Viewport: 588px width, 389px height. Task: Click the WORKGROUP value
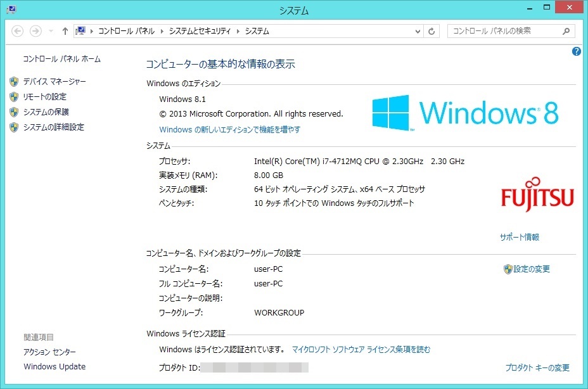279,312
